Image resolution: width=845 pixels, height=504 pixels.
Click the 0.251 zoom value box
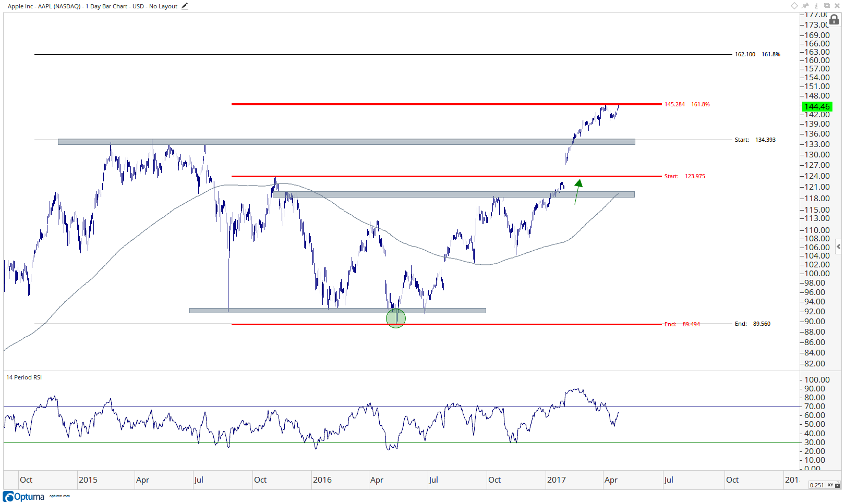(x=816, y=485)
